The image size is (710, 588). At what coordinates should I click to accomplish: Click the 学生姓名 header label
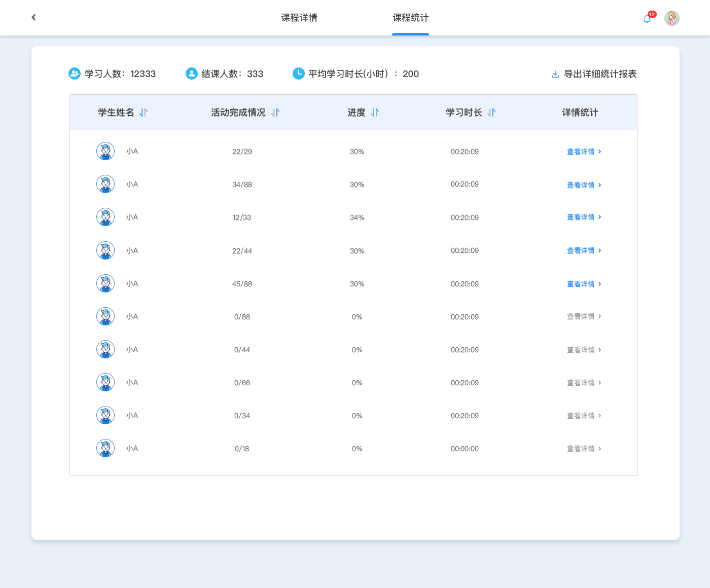pyautogui.click(x=116, y=113)
